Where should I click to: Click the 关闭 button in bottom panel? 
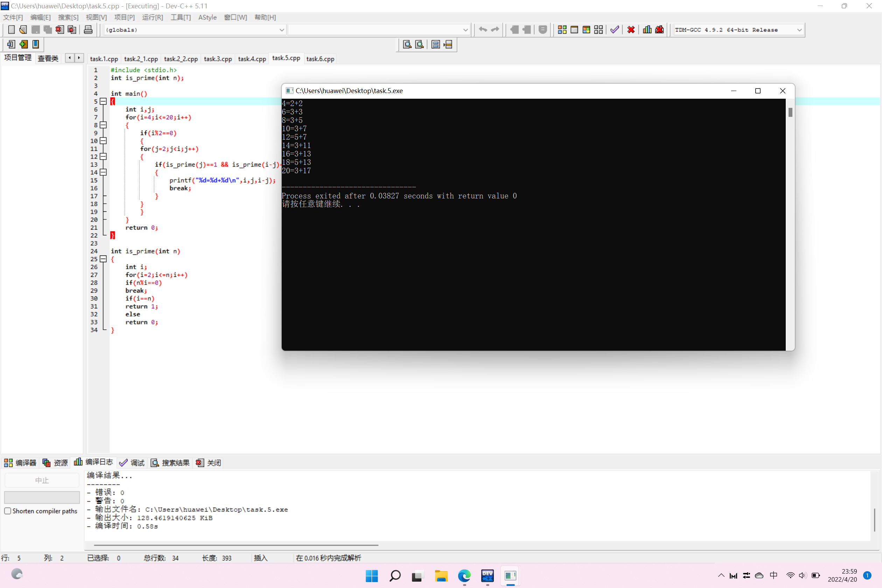point(209,462)
